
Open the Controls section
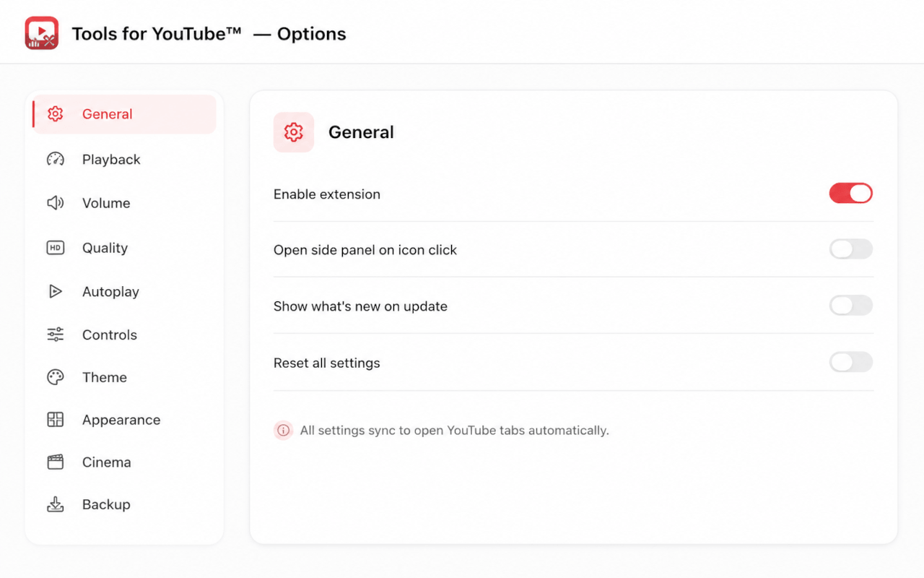pyautogui.click(x=124, y=335)
